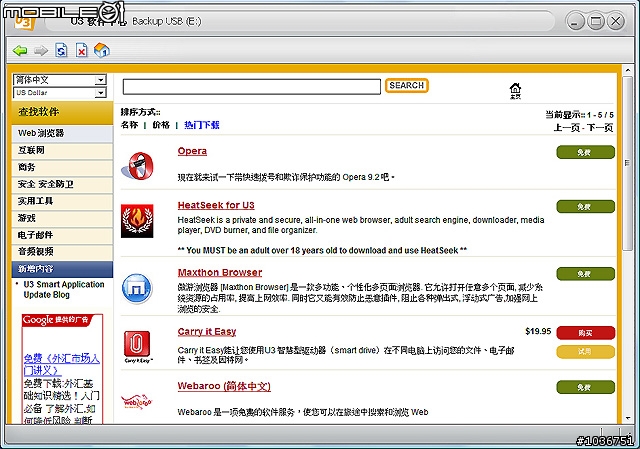This screenshot has height=449, width=640.
Task: Open the HeatSeek flame icon
Action: click(x=137, y=221)
